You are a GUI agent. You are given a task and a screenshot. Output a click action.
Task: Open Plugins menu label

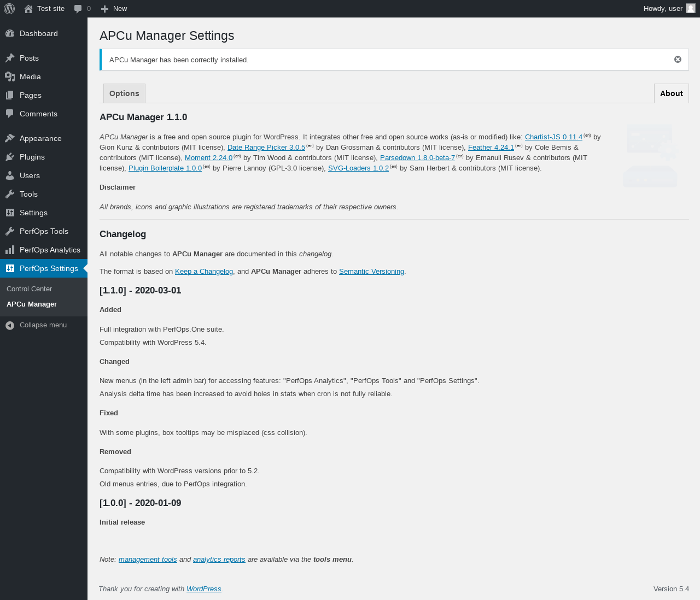click(x=32, y=157)
